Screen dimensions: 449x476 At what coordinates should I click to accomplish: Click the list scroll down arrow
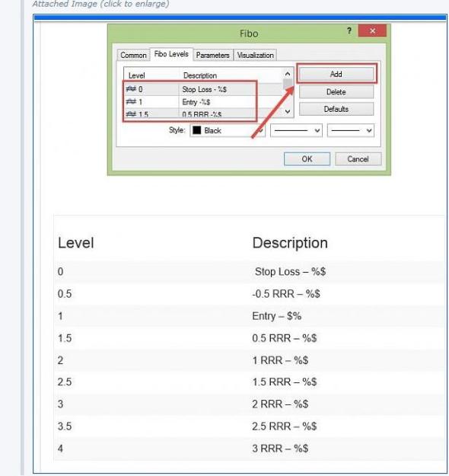(x=288, y=111)
